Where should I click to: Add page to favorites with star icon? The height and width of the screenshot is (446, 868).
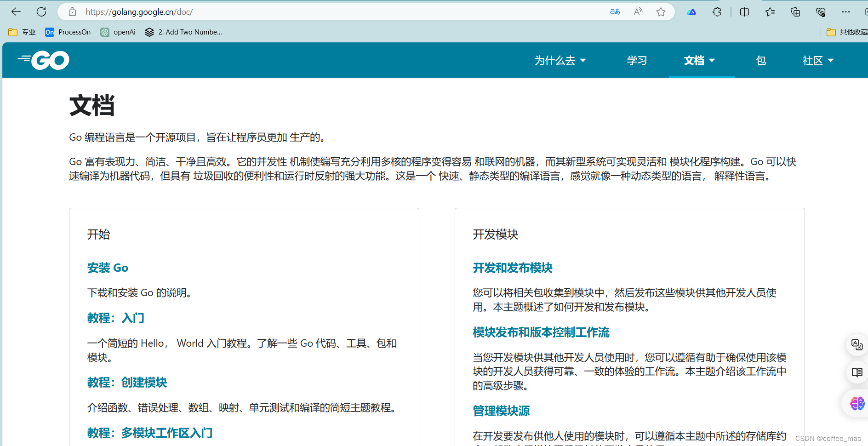[x=661, y=12]
